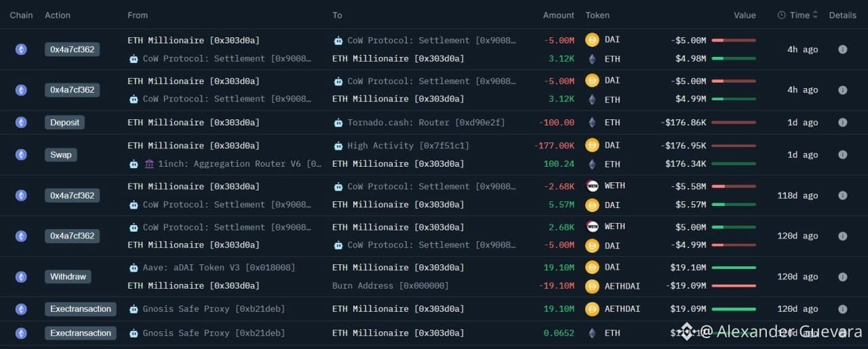Click the Exectransaction badge in the AETHDAI $19.09M row
The height and width of the screenshot is (349, 868).
click(x=81, y=309)
